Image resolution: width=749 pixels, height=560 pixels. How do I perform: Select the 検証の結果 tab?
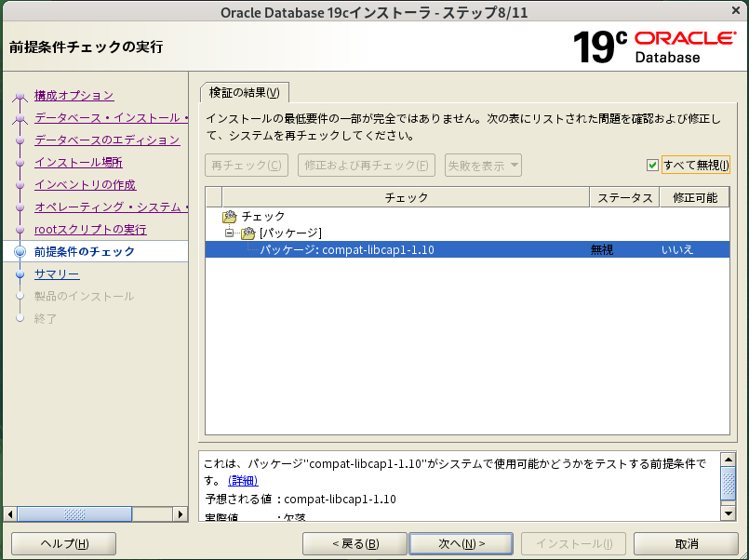[244, 93]
